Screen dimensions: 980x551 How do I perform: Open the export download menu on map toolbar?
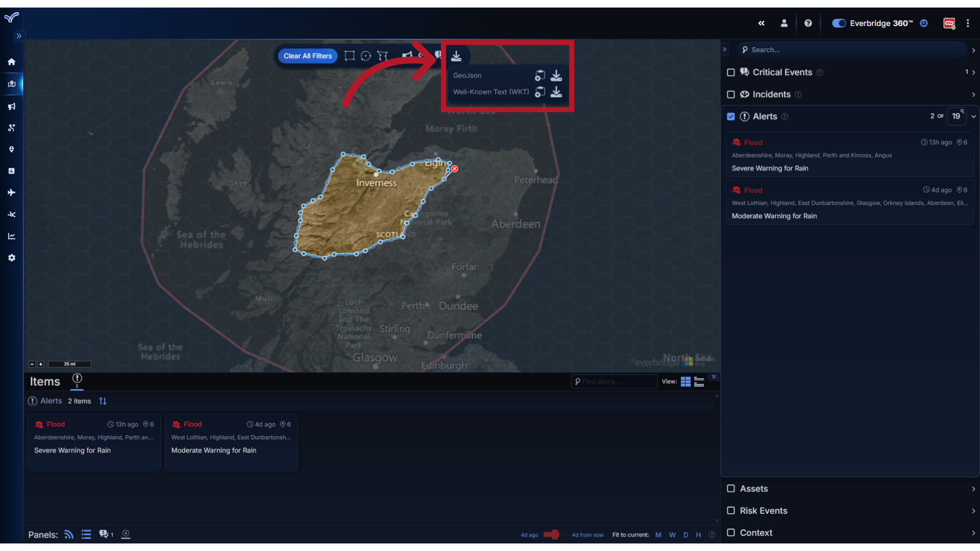pos(457,56)
